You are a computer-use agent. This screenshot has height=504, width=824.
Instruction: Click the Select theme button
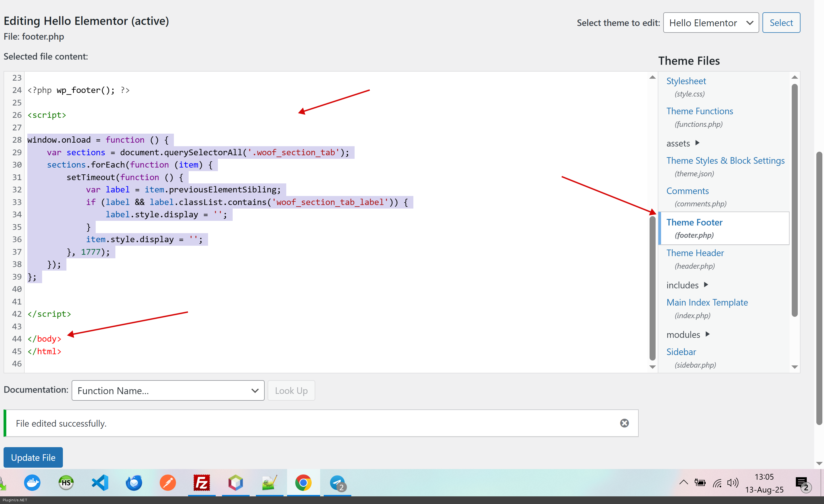tap(781, 23)
